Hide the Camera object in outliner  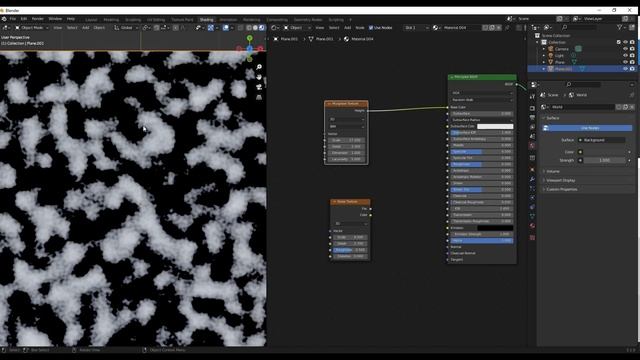[625, 49]
